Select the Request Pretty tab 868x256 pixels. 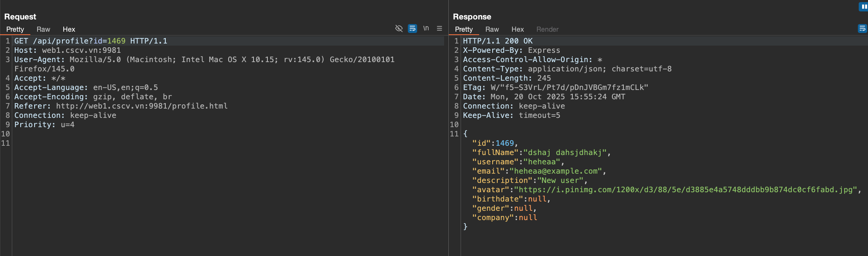pos(15,29)
